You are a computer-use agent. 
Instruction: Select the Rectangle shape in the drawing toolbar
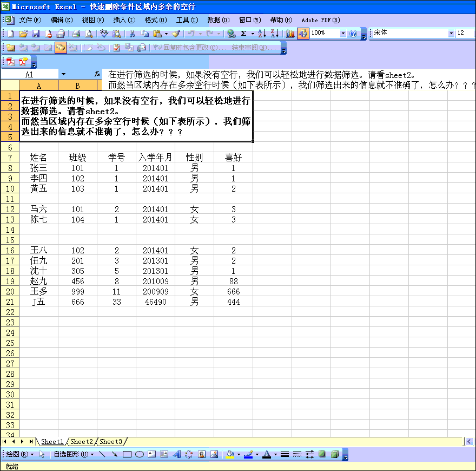point(127,454)
